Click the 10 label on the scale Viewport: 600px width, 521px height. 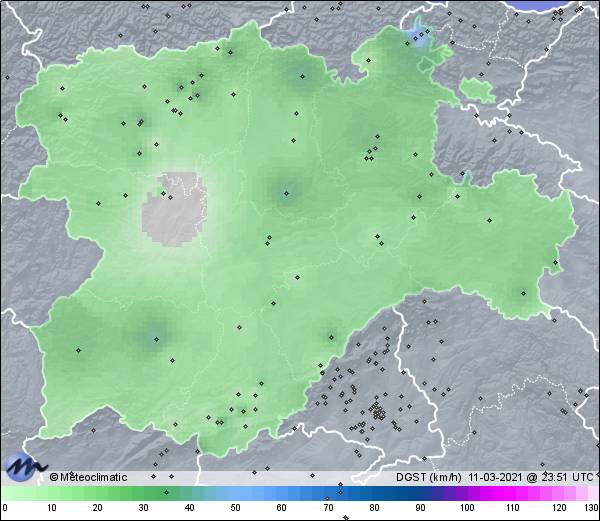click(x=52, y=508)
